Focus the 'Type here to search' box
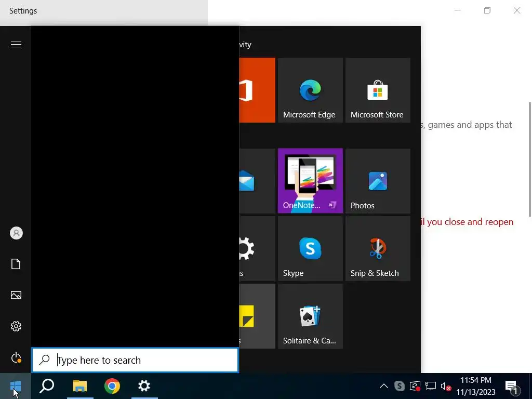The width and height of the screenshot is (532, 399). [x=135, y=360]
